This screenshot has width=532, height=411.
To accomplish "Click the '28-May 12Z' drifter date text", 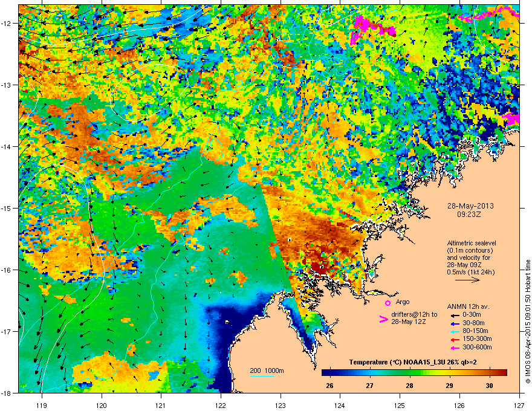I will 408,322.
